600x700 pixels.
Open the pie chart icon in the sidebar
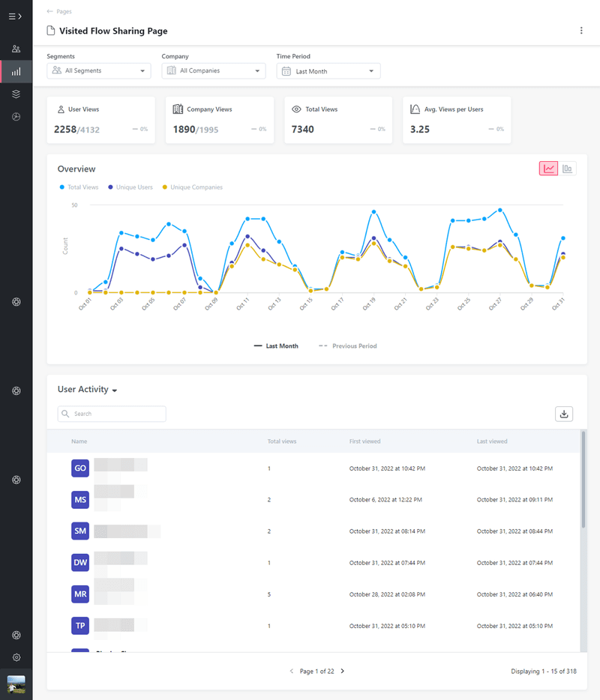(16, 116)
